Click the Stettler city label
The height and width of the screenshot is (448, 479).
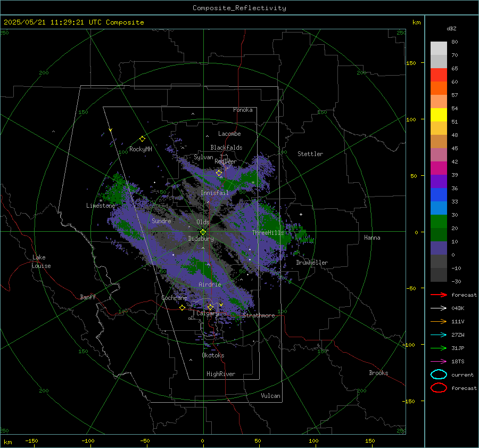coord(310,154)
